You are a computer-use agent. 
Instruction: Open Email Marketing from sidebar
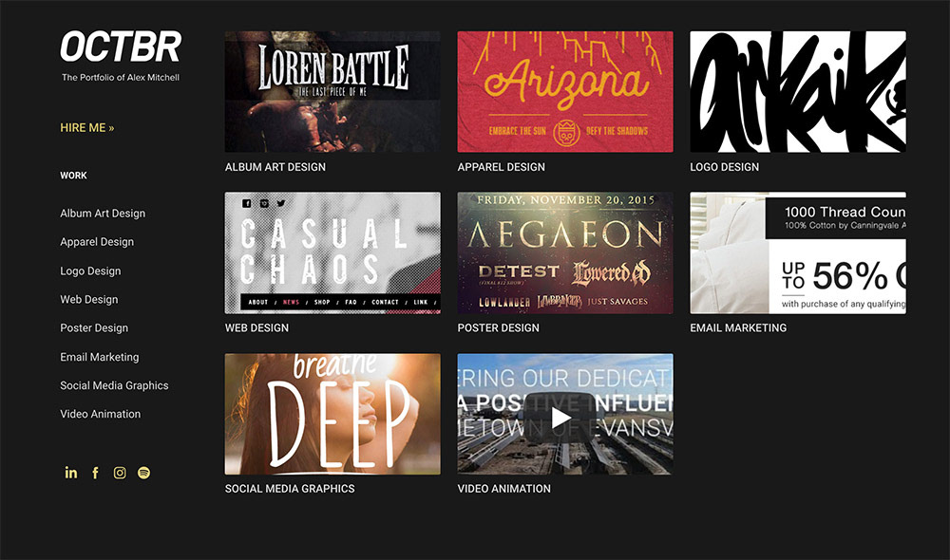point(100,357)
